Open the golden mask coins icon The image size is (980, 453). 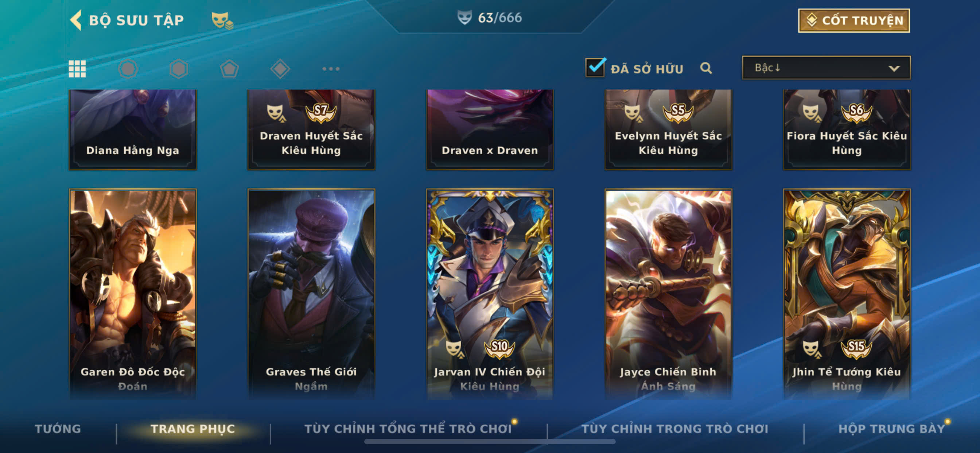222,20
